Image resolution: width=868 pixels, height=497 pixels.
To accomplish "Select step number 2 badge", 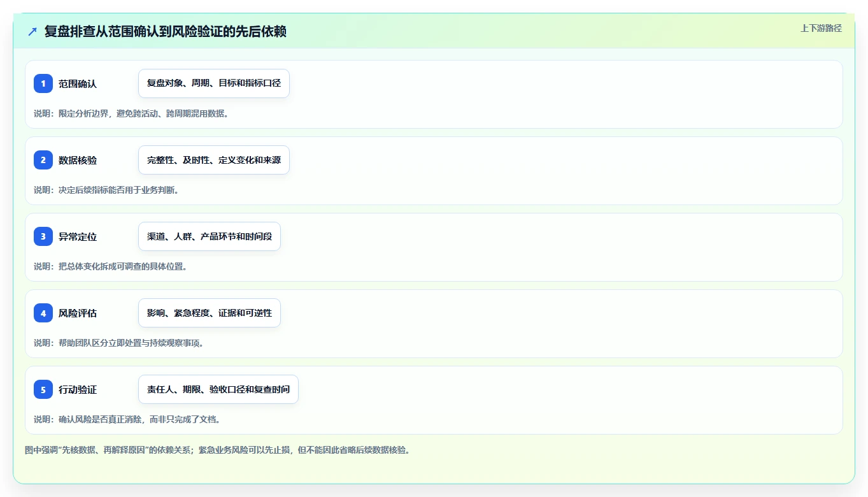I will click(x=43, y=160).
